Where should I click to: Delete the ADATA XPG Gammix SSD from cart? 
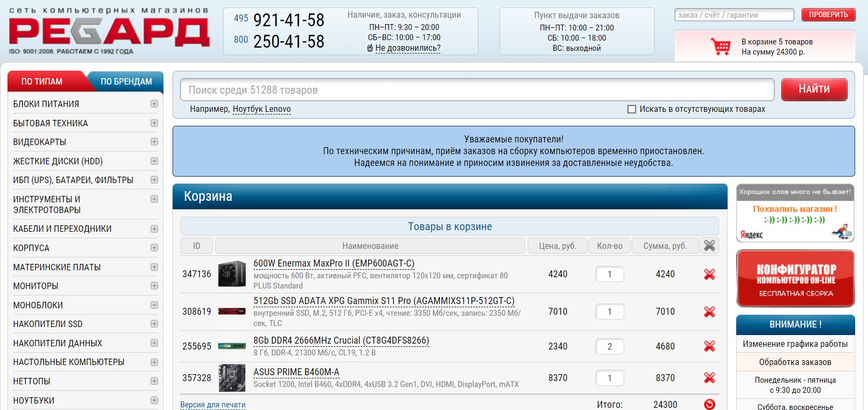click(709, 312)
